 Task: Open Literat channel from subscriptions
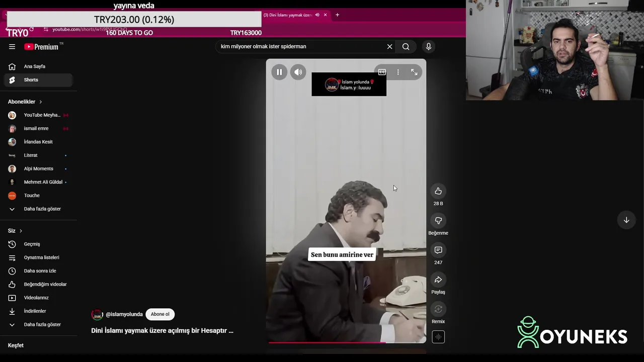(38, 155)
